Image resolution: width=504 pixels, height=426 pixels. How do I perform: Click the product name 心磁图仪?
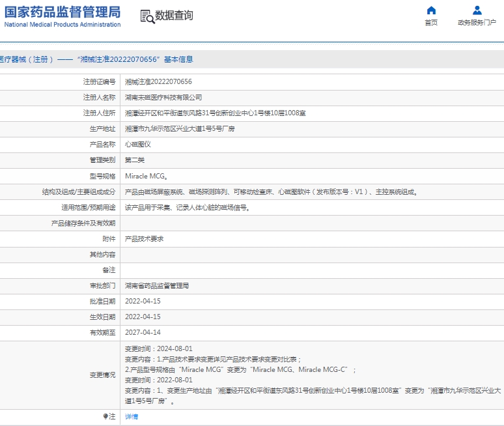(138, 145)
